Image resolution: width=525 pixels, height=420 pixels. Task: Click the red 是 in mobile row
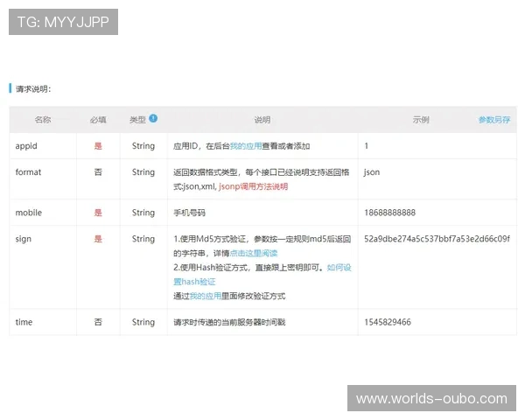[x=98, y=213]
